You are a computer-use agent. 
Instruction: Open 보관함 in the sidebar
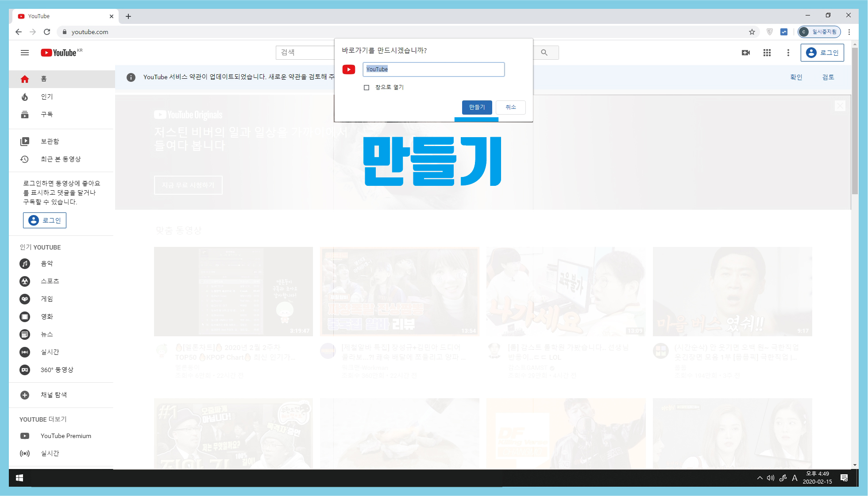click(50, 141)
